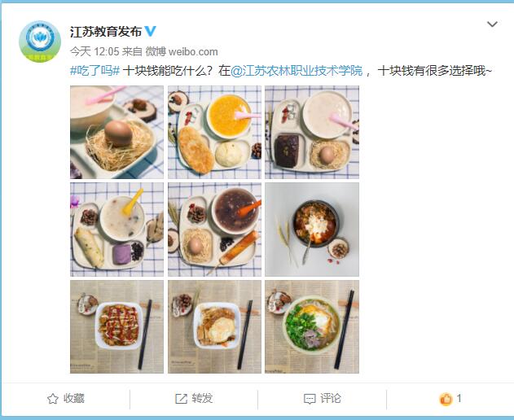Viewport: 514px width, 420px height.
Task: Open the post options chevron menu
Action: point(492,24)
